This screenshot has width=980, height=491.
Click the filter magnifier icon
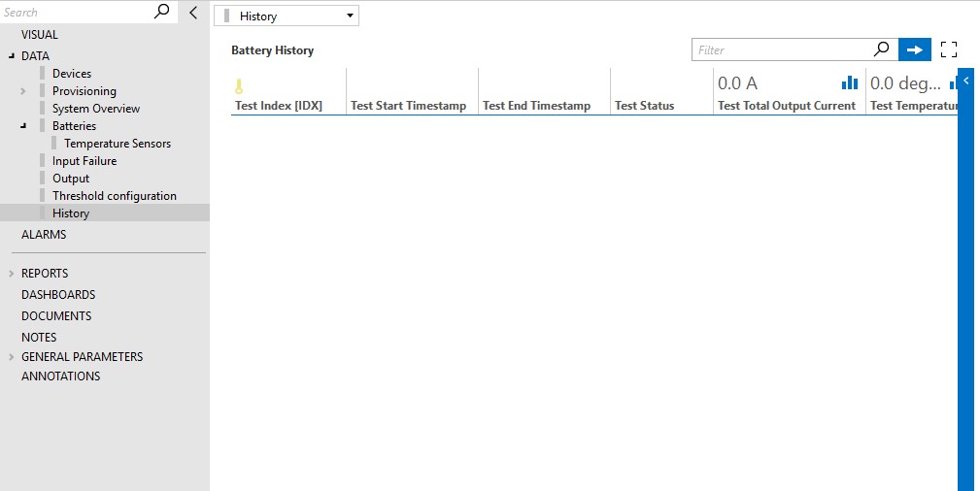coord(881,49)
